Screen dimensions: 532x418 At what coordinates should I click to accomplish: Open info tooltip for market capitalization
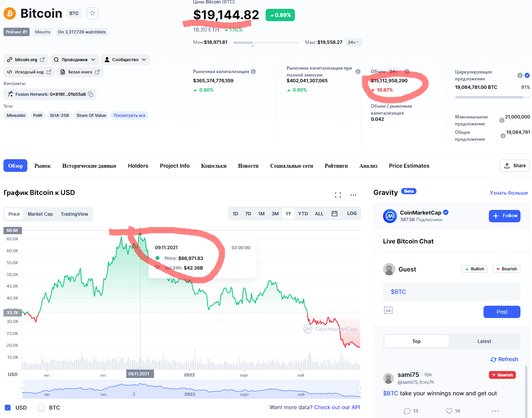pos(253,72)
